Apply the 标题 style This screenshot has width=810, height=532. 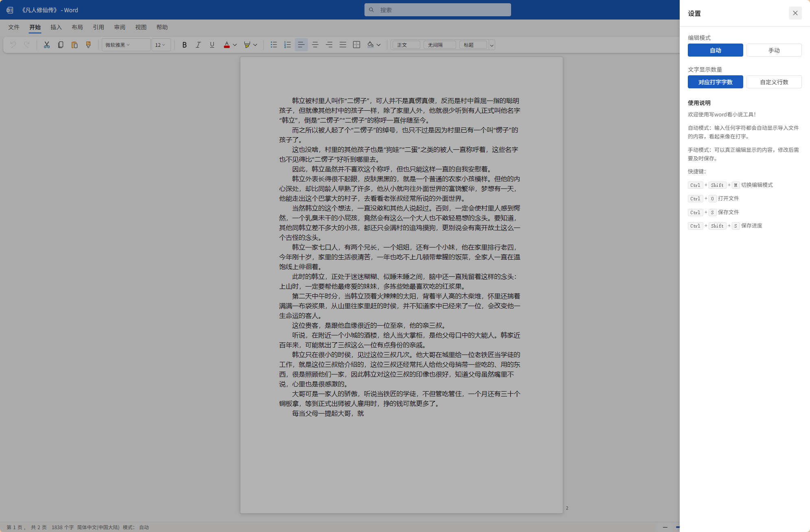pos(473,45)
